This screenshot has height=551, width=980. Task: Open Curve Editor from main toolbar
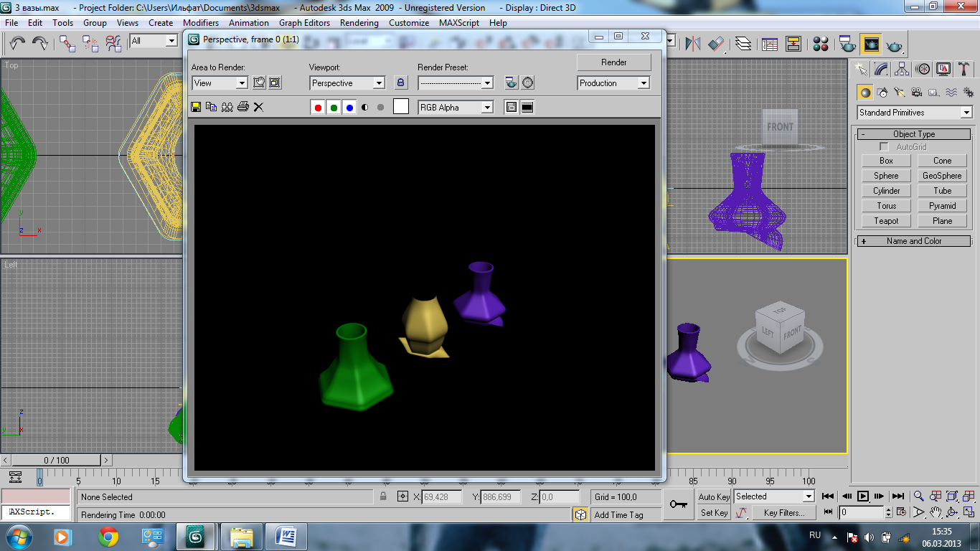tap(770, 44)
